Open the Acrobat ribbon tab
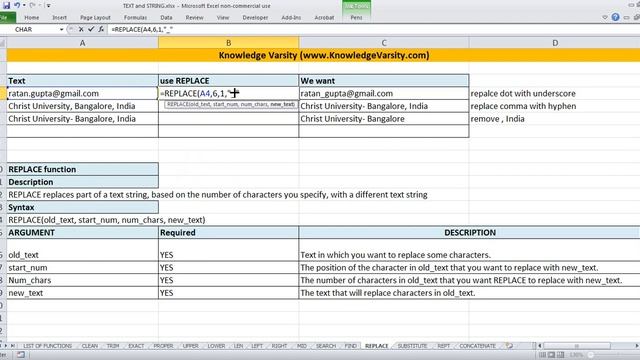The image size is (640, 360). click(324, 18)
